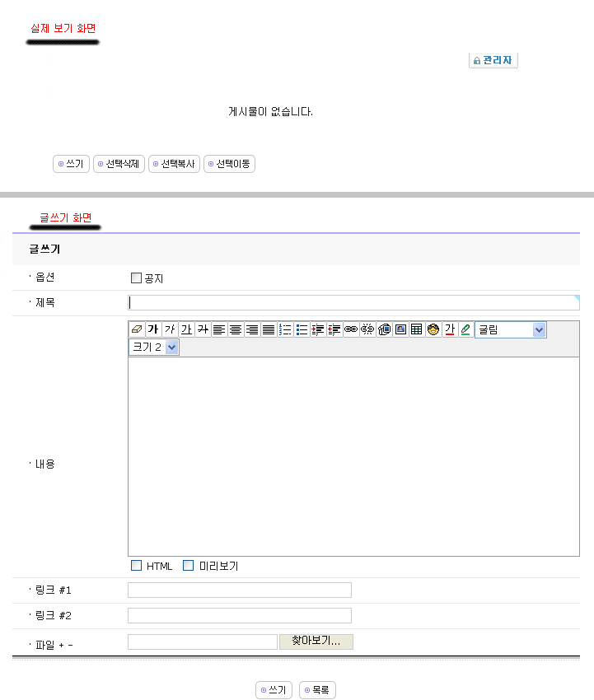Focus the 링크 #2 input field
This screenshot has height=700, width=594.
point(240,615)
